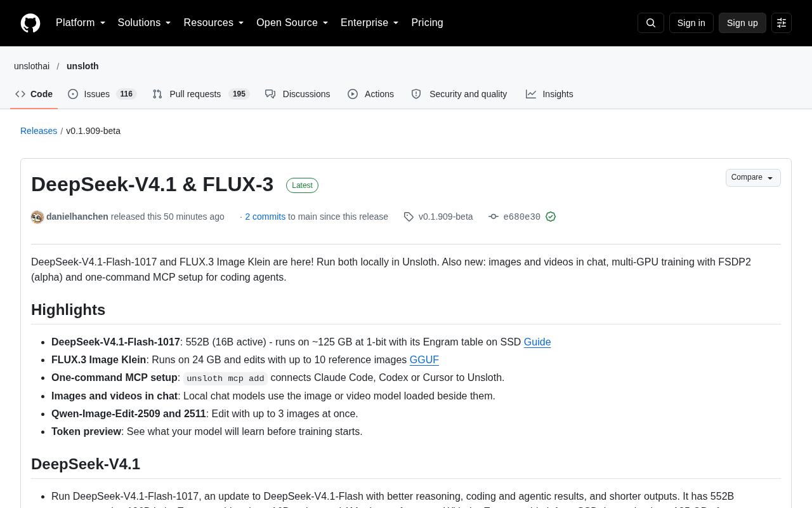Open the FLUX.3 GGUF link
The width and height of the screenshot is (812, 508).
tap(424, 360)
